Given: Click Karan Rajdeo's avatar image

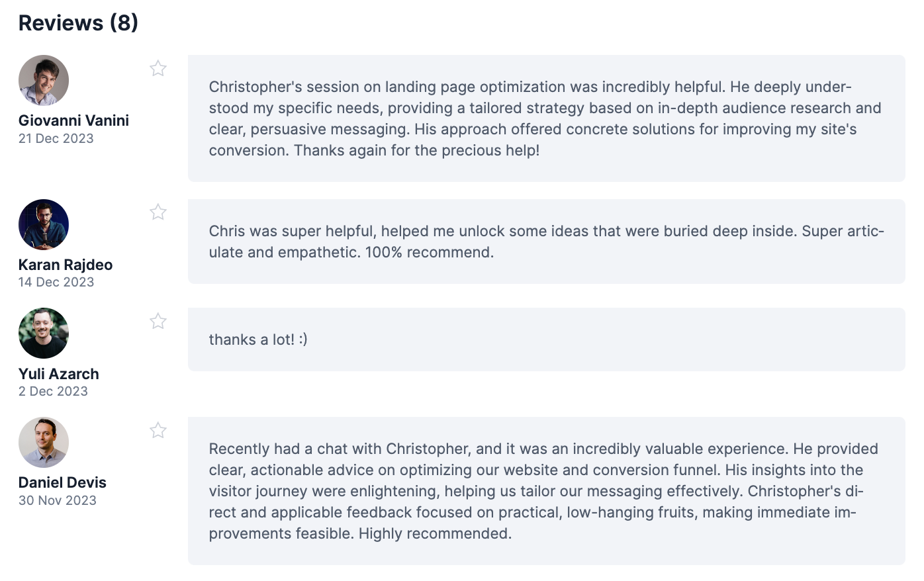Looking at the screenshot, I should click(x=44, y=224).
